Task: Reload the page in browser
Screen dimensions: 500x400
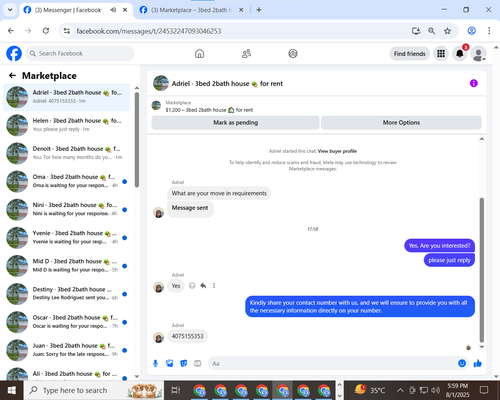Action: pos(46,31)
